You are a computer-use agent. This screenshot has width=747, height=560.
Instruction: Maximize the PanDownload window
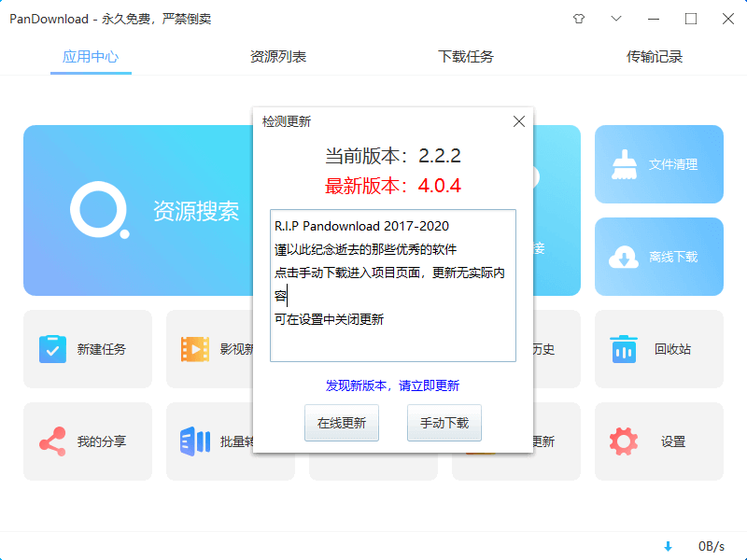click(691, 19)
